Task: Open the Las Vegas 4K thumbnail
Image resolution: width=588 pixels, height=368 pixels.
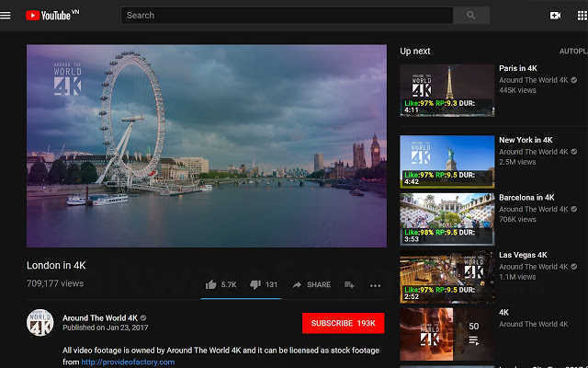Action: pos(447,277)
